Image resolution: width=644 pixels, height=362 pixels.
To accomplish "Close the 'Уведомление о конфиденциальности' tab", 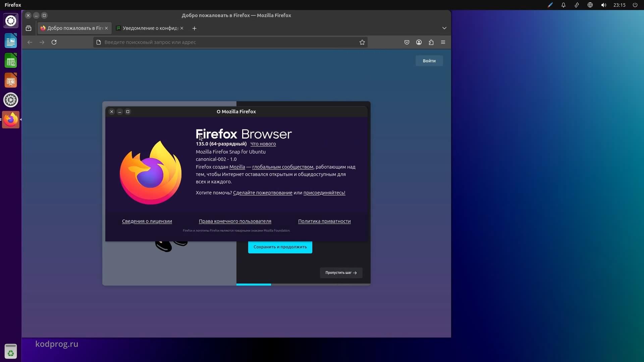I will 182,28.
